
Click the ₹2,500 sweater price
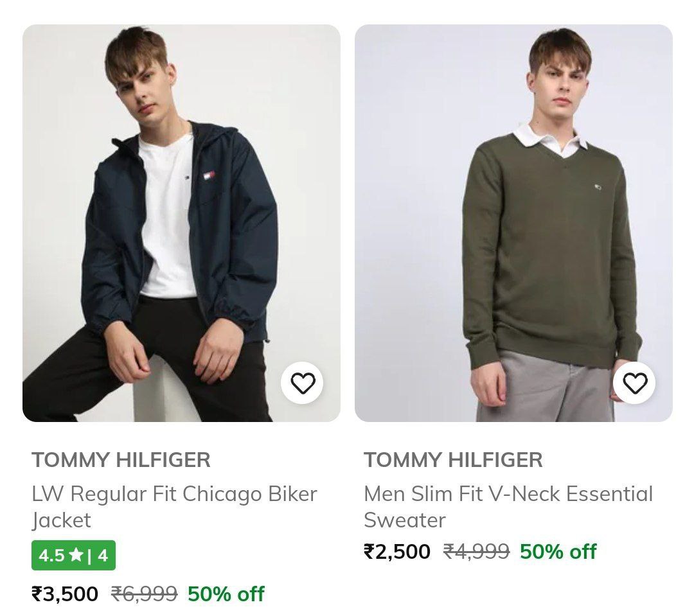pyautogui.click(x=397, y=552)
